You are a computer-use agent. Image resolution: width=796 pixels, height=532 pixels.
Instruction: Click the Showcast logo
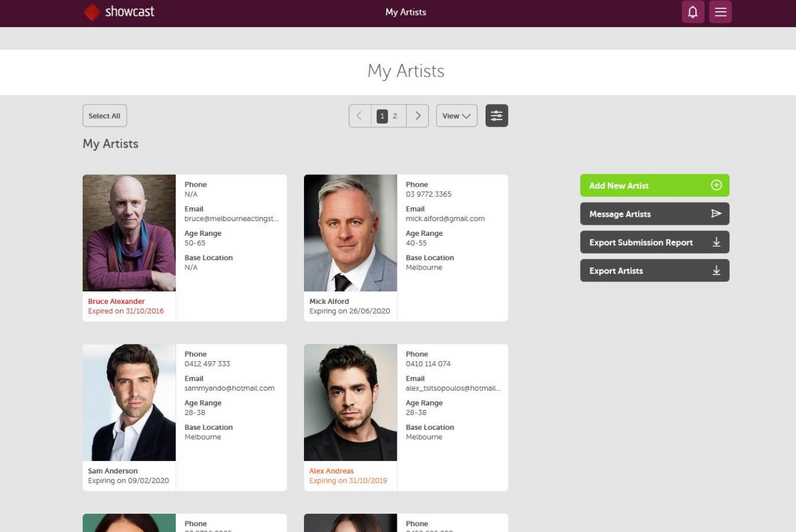tap(119, 12)
